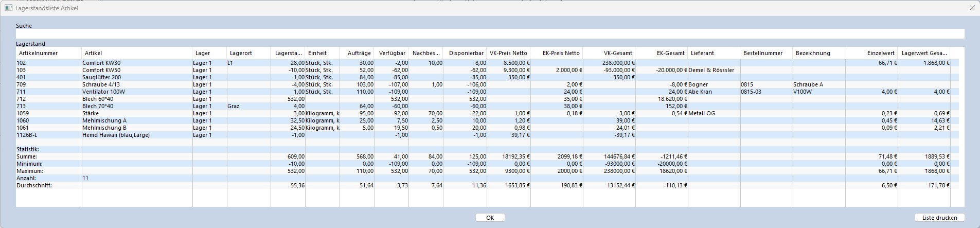980x228 pixels.
Task: Click the Lieferant column header
Action: tap(714, 53)
